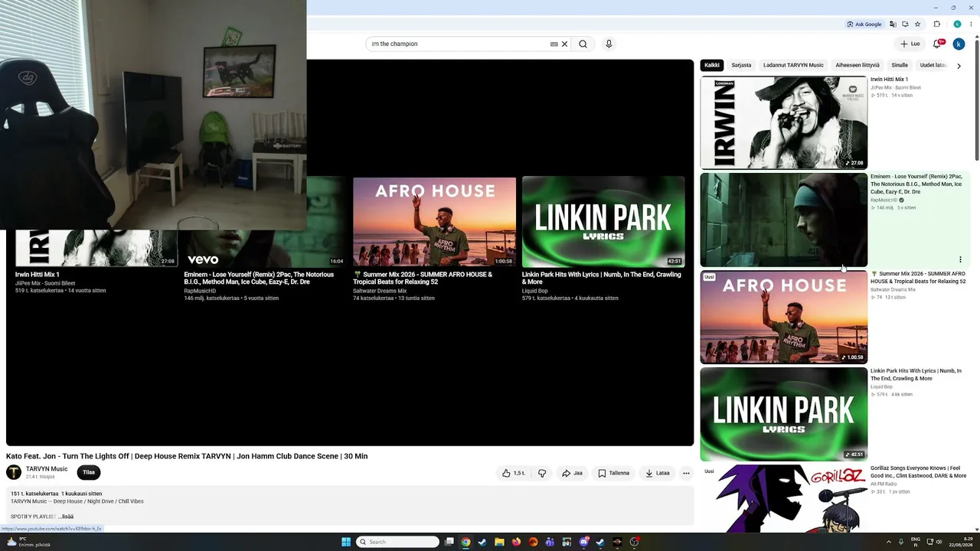Subscribe using the Tilaa button

coord(89,472)
